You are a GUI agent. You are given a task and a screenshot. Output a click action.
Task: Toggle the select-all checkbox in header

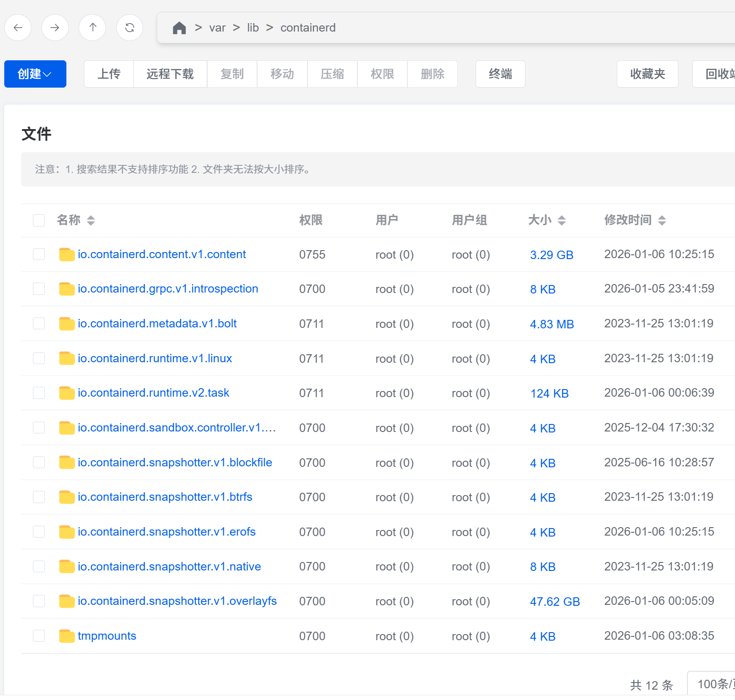(x=39, y=220)
